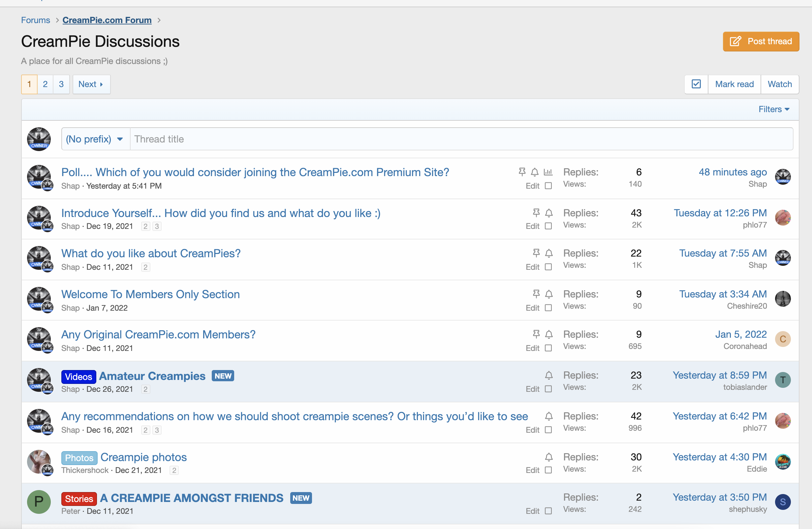Check the checkbox on What do you like row

pyautogui.click(x=548, y=267)
